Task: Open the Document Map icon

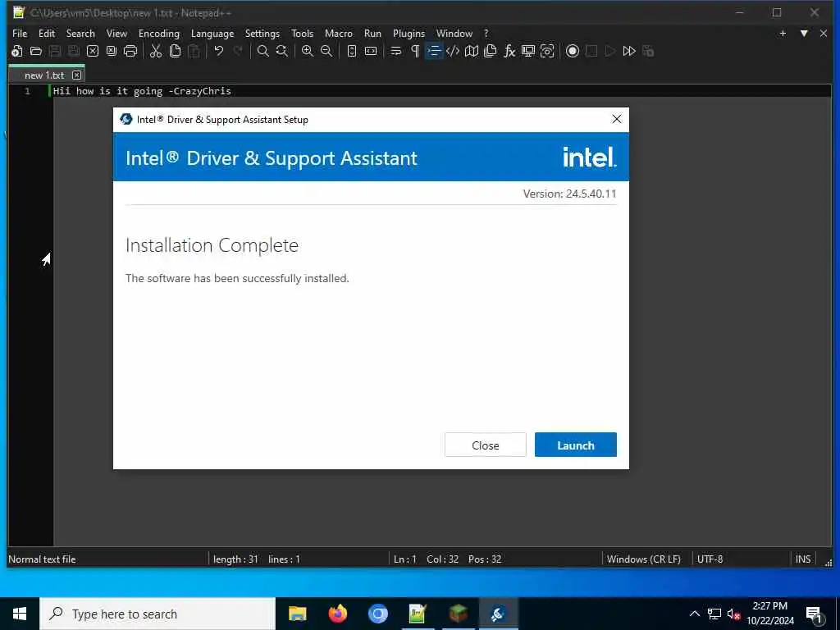Action: click(472, 51)
